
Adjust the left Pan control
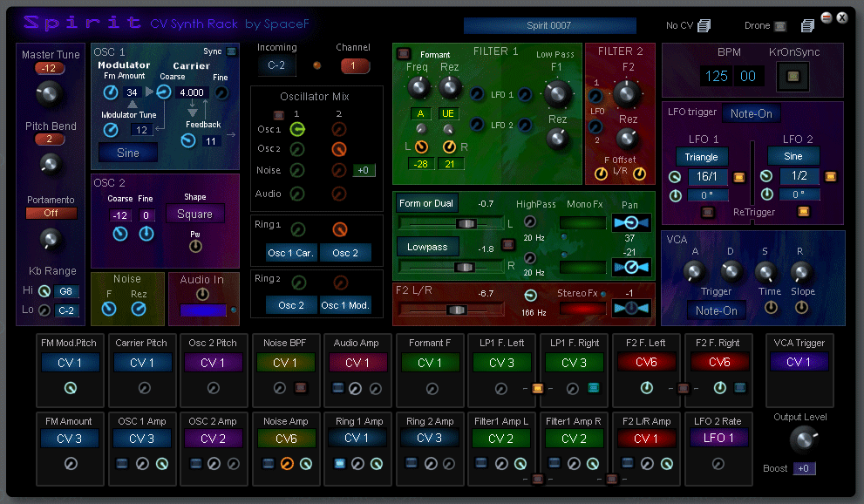[631, 222]
